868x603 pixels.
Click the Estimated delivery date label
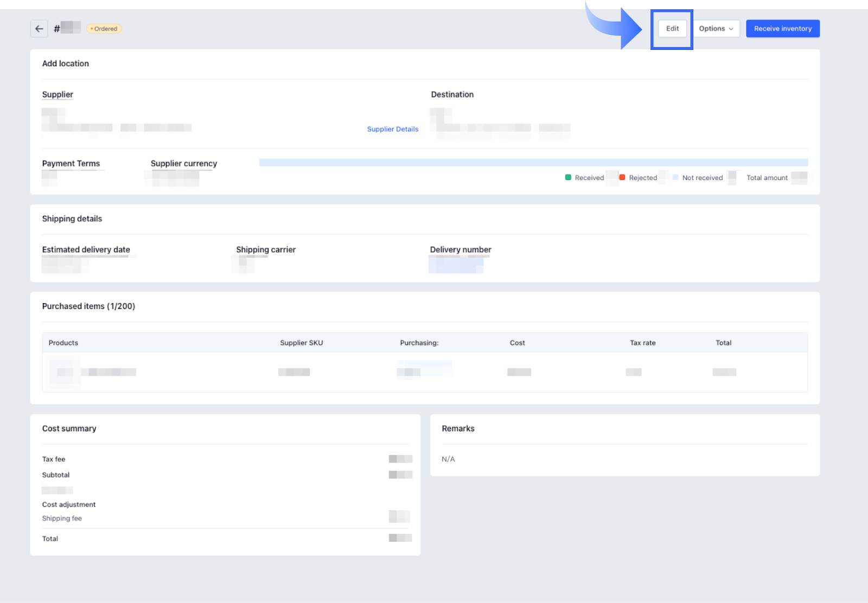(86, 249)
